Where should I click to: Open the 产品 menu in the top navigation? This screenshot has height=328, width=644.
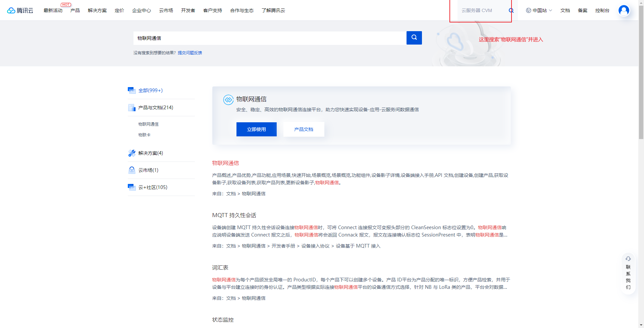click(75, 10)
